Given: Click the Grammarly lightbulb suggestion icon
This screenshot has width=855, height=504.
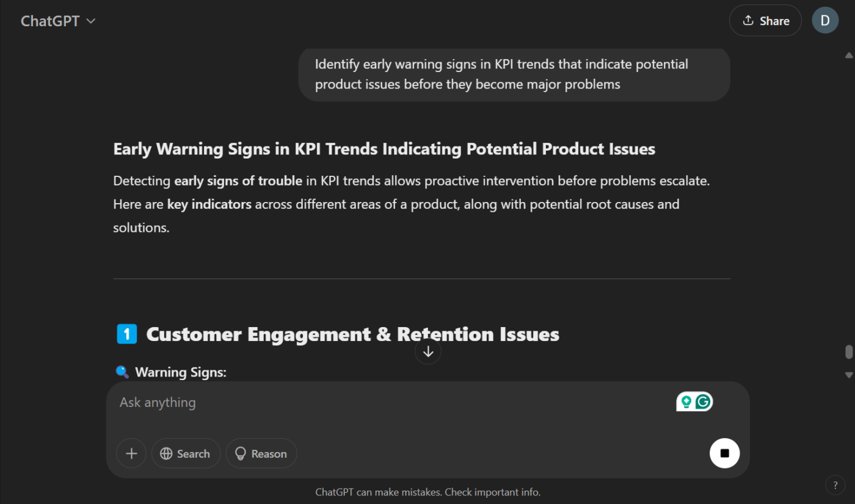Looking at the screenshot, I should 686,401.
